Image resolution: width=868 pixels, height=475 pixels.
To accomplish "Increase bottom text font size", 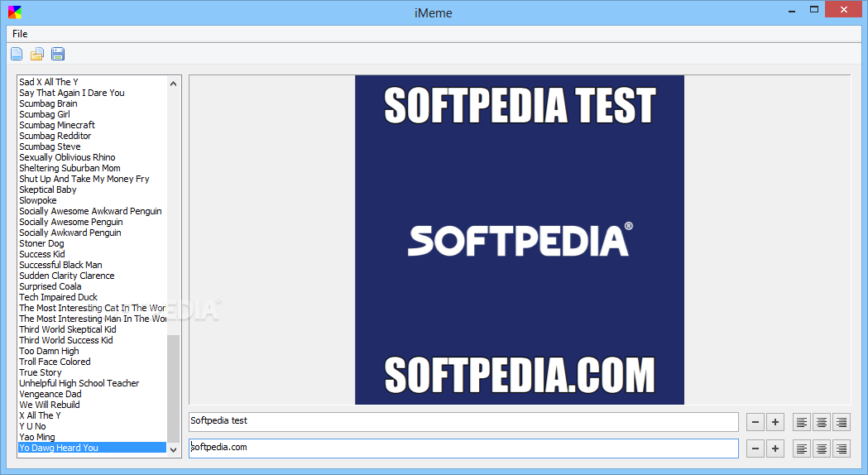I will (x=775, y=449).
